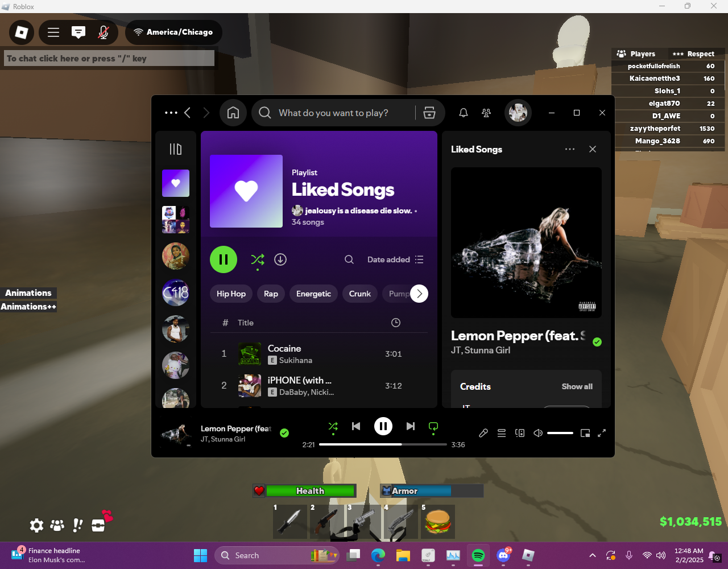Close the Now Playing side panel
This screenshot has height=569, width=728.
tap(593, 149)
